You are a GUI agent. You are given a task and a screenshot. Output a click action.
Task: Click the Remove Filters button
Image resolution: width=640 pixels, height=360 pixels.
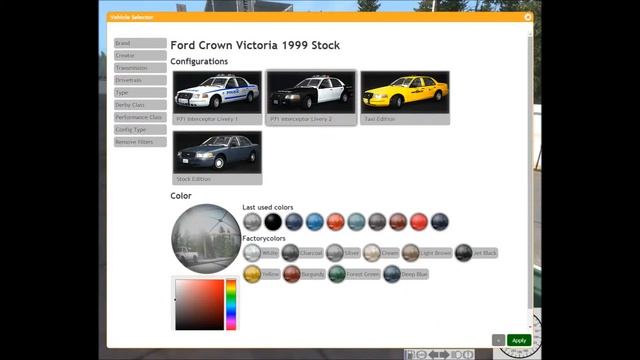click(140, 142)
